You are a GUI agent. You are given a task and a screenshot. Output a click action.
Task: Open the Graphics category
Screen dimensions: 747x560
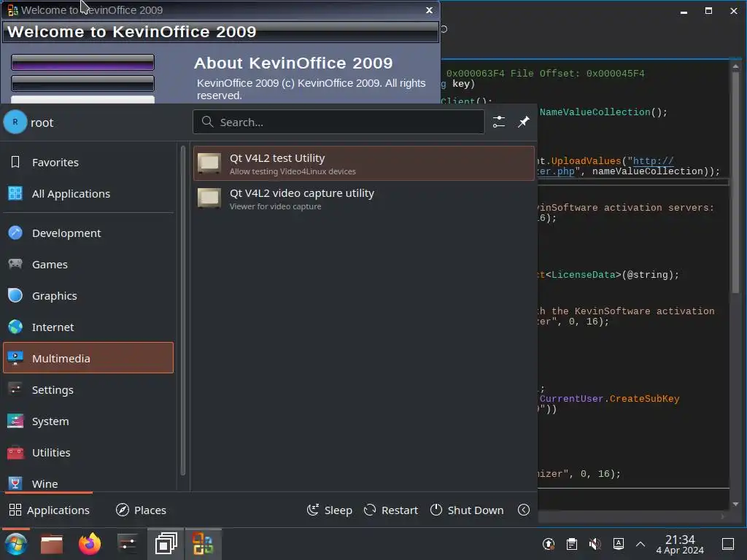[x=88, y=296]
